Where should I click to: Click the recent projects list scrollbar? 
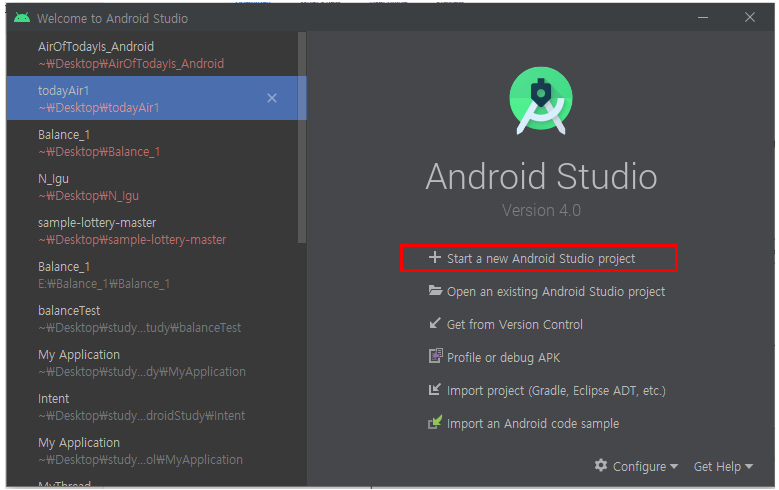click(302, 138)
